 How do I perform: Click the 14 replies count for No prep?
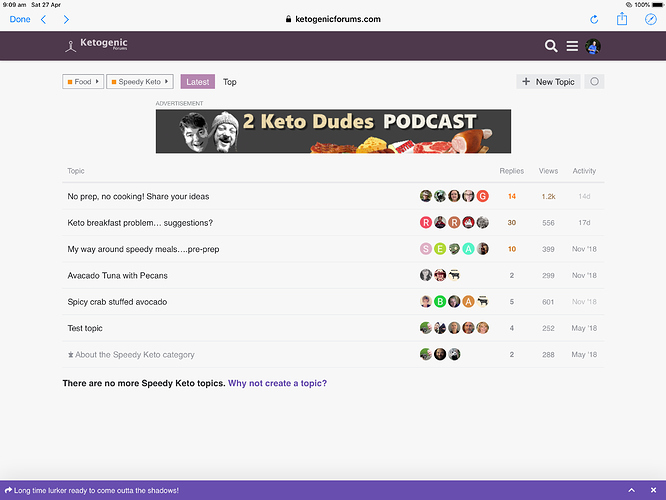pyautogui.click(x=512, y=196)
